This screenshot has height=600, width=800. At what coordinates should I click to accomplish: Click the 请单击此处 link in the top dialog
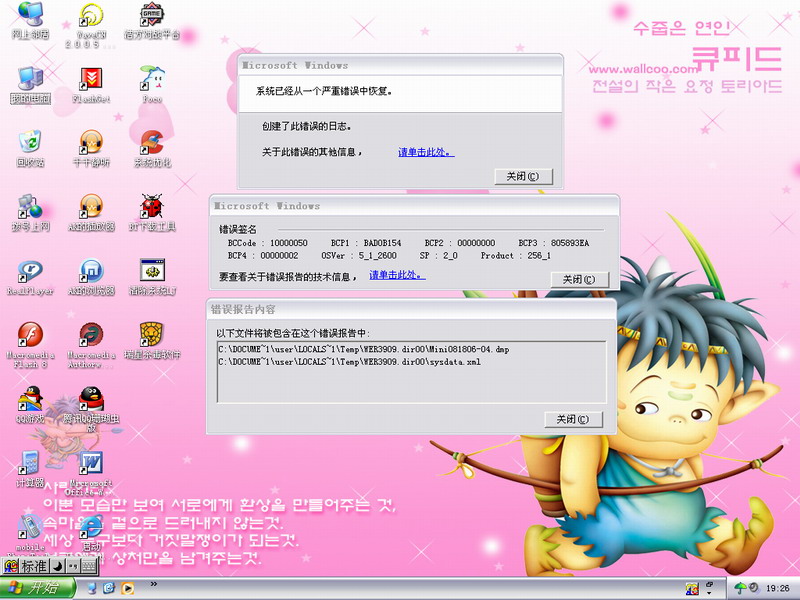click(426, 152)
